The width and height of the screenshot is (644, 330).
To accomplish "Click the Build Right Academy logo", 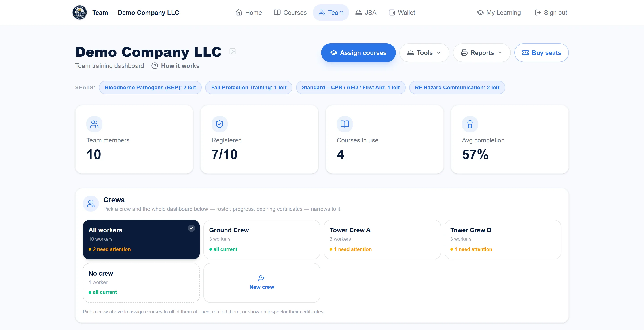I will pyautogui.click(x=80, y=13).
